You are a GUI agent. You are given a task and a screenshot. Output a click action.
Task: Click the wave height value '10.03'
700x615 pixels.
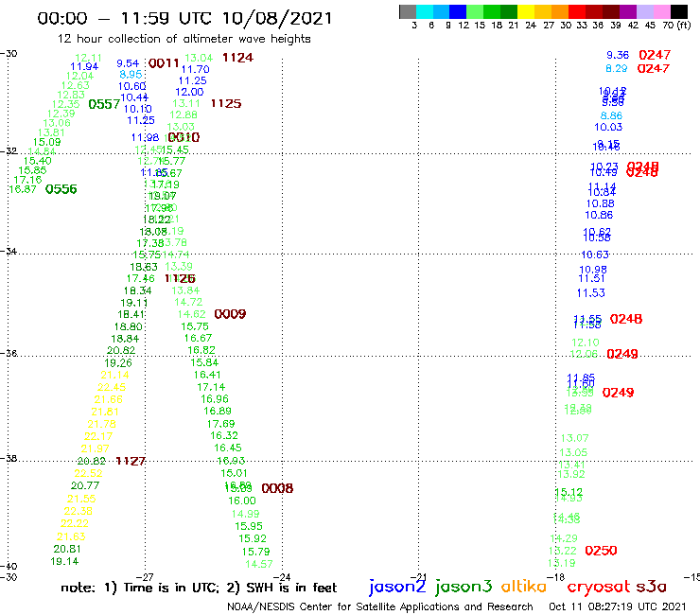[608, 128]
